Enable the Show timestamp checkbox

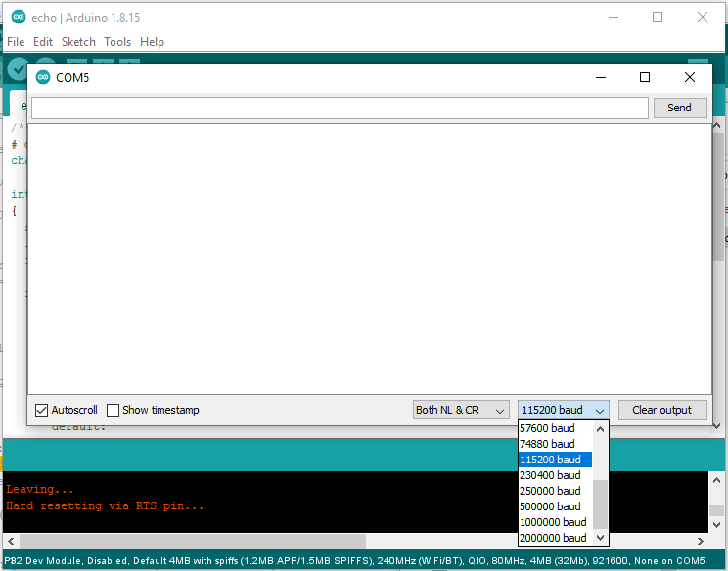113,410
